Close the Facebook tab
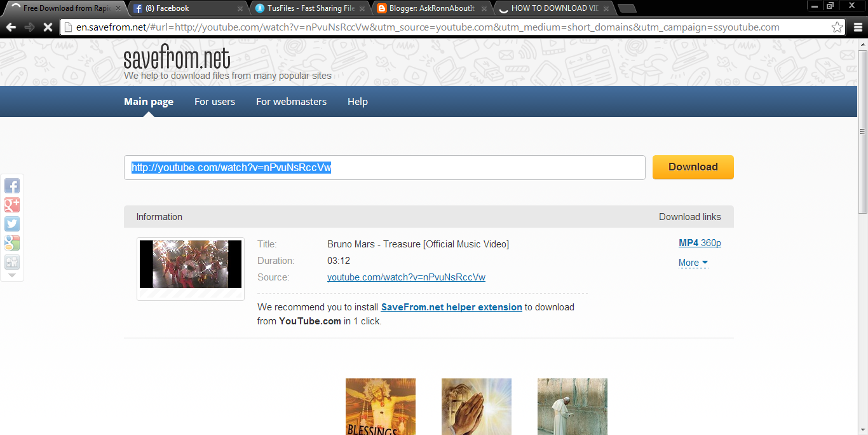Image resolution: width=868 pixels, height=435 pixels. 240,9
